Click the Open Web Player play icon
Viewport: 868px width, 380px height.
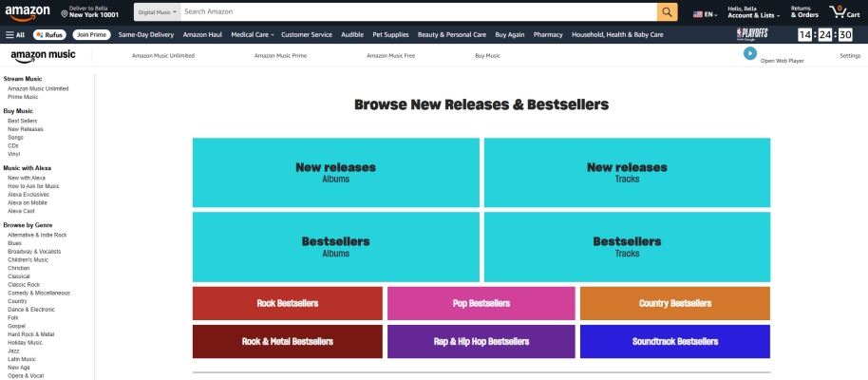tap(750, 53)
